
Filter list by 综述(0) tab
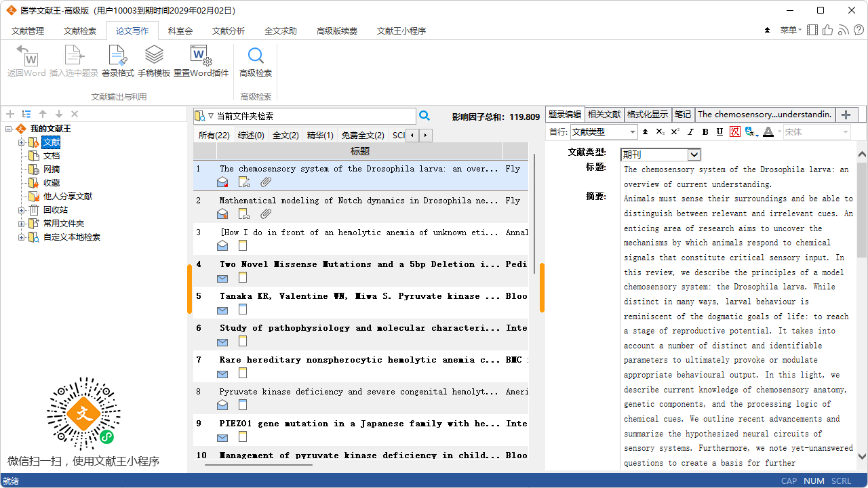tap(251, 136)
